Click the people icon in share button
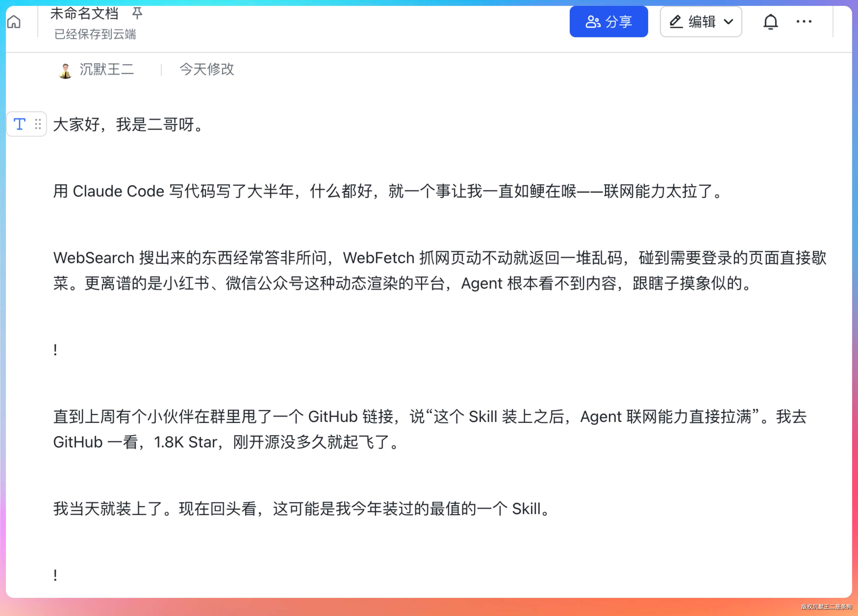 click(x=593, y=22)
